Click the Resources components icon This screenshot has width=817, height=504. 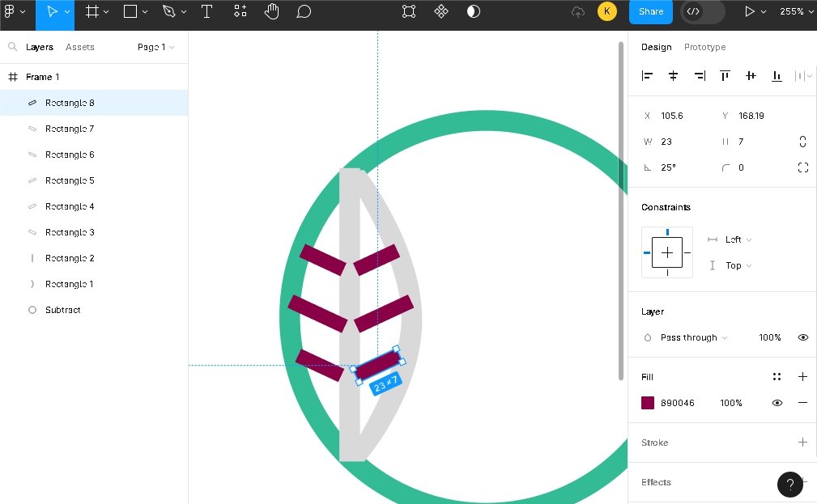click(240, 11)
